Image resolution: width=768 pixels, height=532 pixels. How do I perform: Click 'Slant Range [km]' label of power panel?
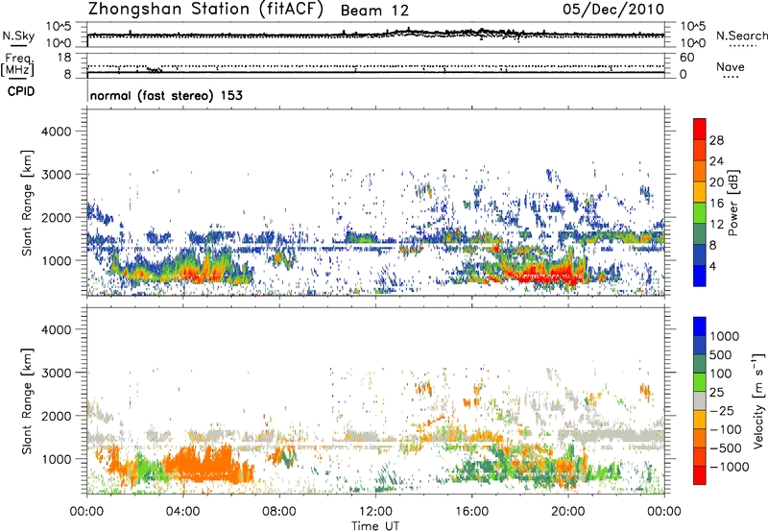click(x=27, y=203)
